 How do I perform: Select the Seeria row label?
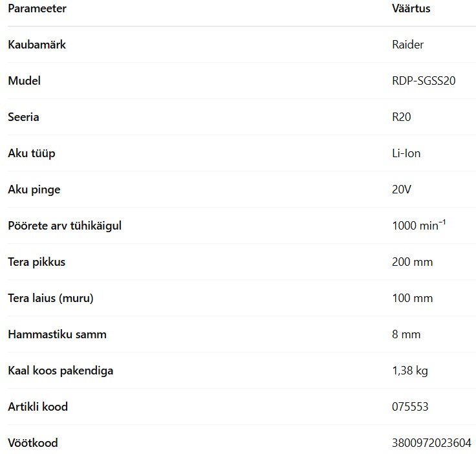click(23, 117)
